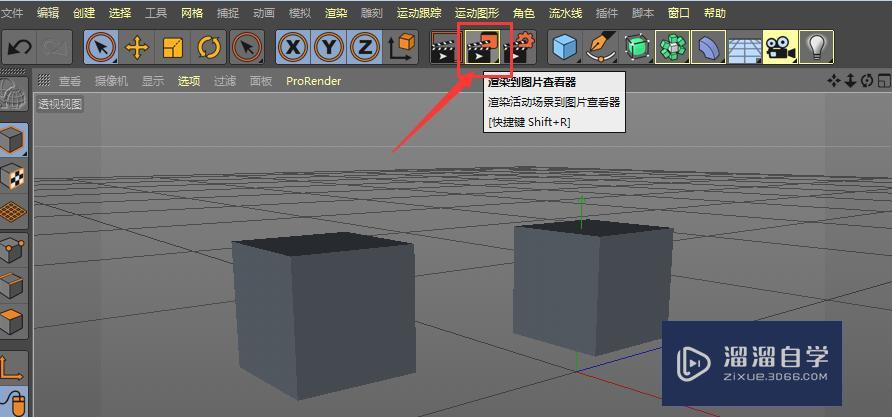Viewport: 892px width, 417px height.
Task: Open viewport 查看 menu
Action: pos(70,81)
